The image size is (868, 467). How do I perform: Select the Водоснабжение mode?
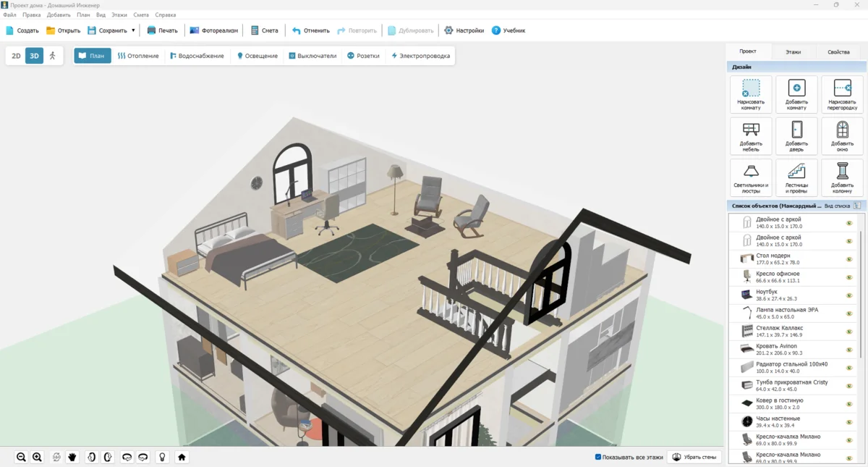[x=197, y=56]
